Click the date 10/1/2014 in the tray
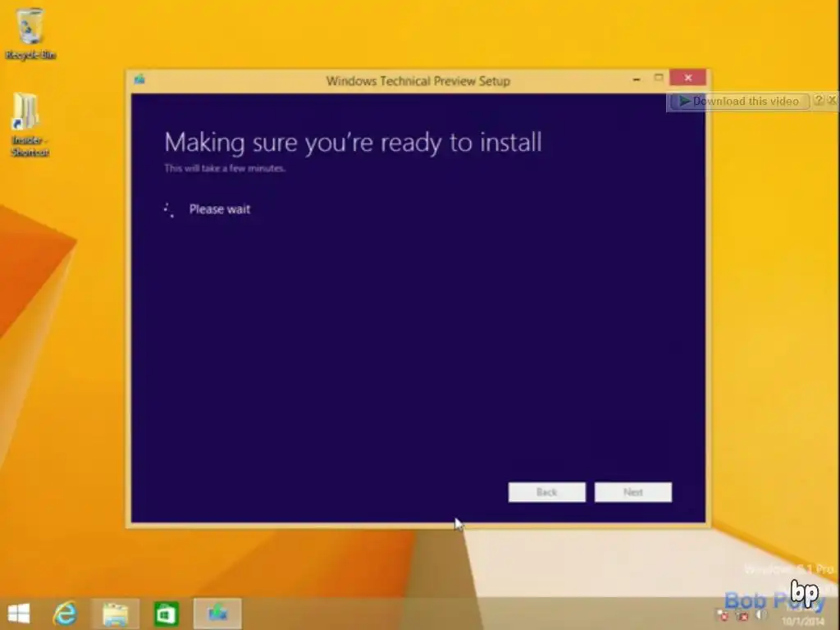The image size is (840, 630). click(802, 621)
